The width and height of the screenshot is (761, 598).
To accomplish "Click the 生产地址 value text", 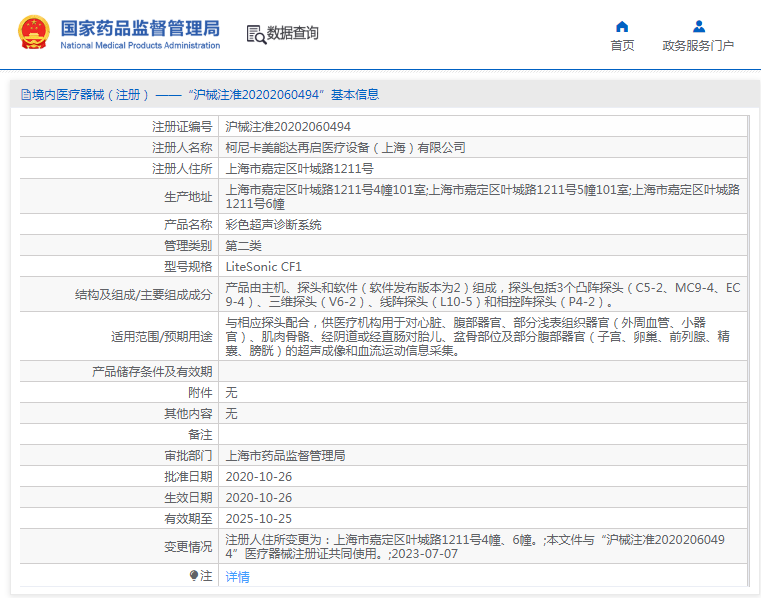I will coord(482,197).
